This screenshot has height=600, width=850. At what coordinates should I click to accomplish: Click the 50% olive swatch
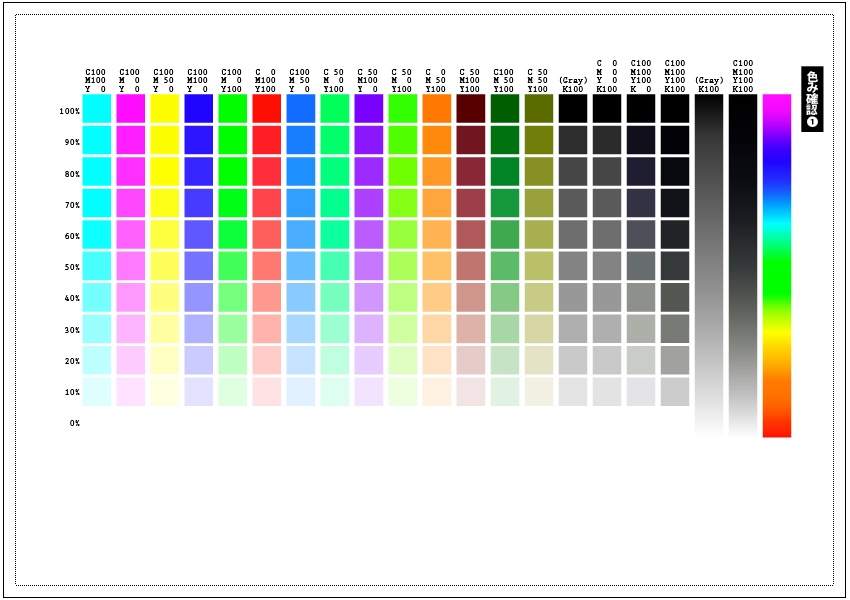[539, 266]
